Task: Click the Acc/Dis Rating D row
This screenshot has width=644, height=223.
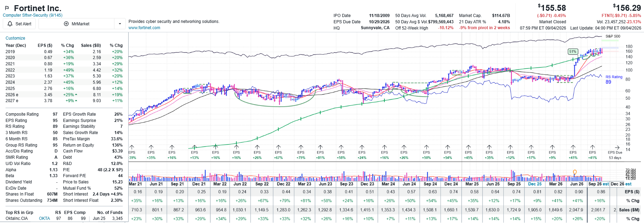Action: pyautogui.click(x=32, y=151)
